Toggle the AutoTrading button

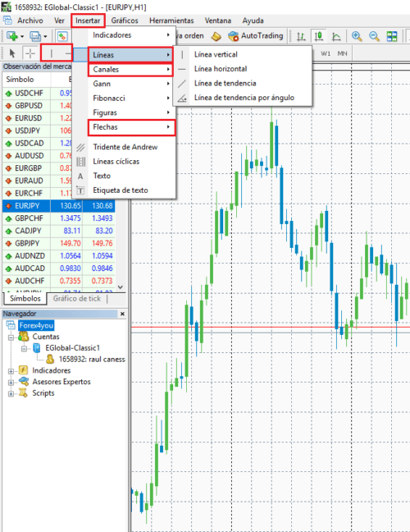pos(256,35)
